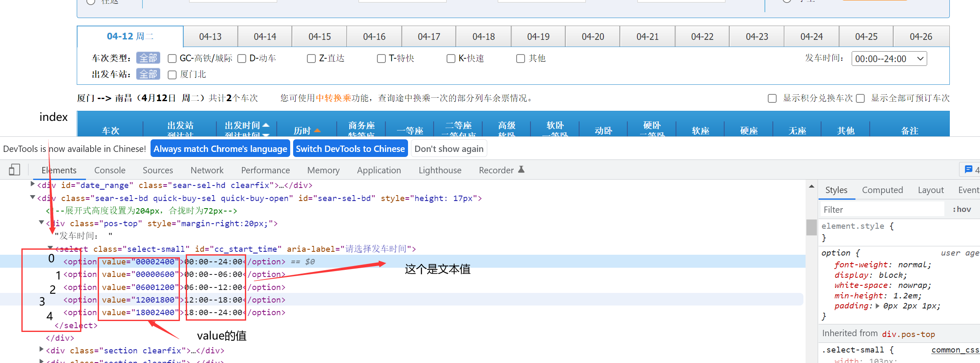Enable 显示积分兑换车次 checkbox
Viewport: 980px width, 363px height.
[772, 98]
